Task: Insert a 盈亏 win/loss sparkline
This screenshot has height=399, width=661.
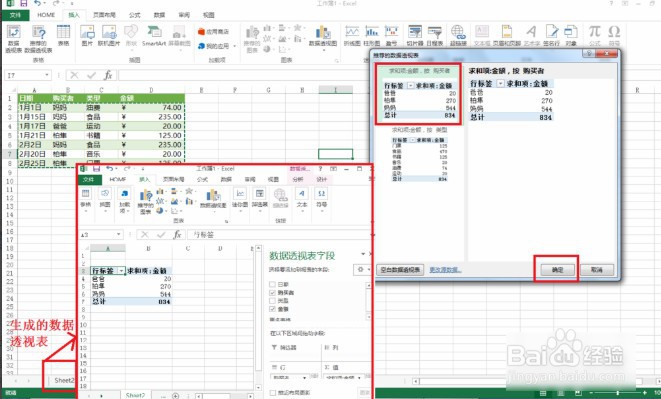Action: point(391,35)
